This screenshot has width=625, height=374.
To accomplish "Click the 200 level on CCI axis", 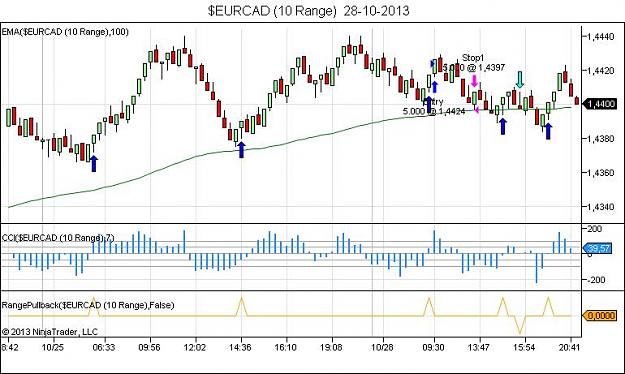I will pyautogui.click(x=595, y=229).
